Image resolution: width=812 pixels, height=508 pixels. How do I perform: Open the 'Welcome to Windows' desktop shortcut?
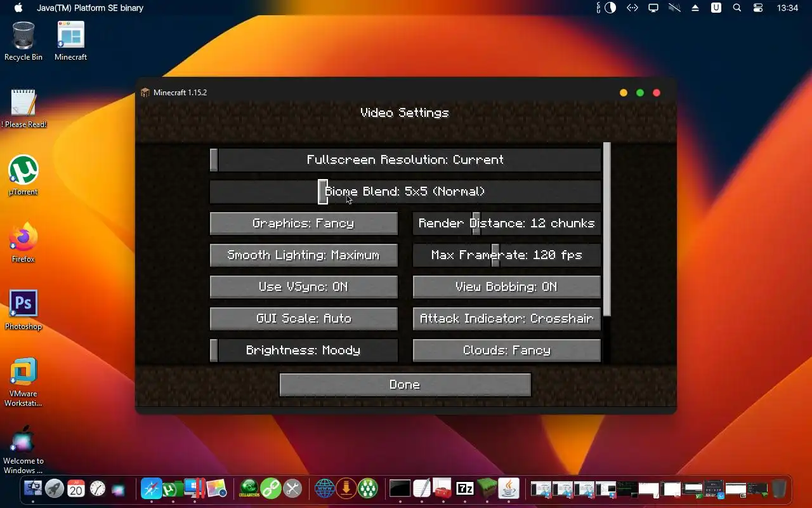(x=23, y=450)
